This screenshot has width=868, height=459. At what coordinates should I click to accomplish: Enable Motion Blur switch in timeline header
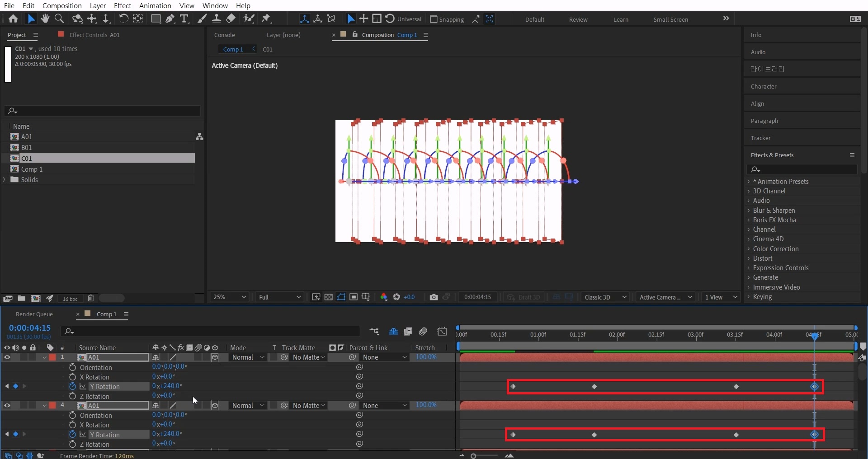[423, 332]
